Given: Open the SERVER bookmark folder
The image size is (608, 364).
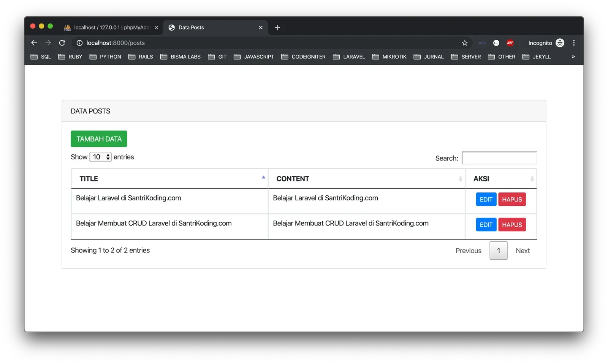Looking at the screenshot, I should coord(466,57).
